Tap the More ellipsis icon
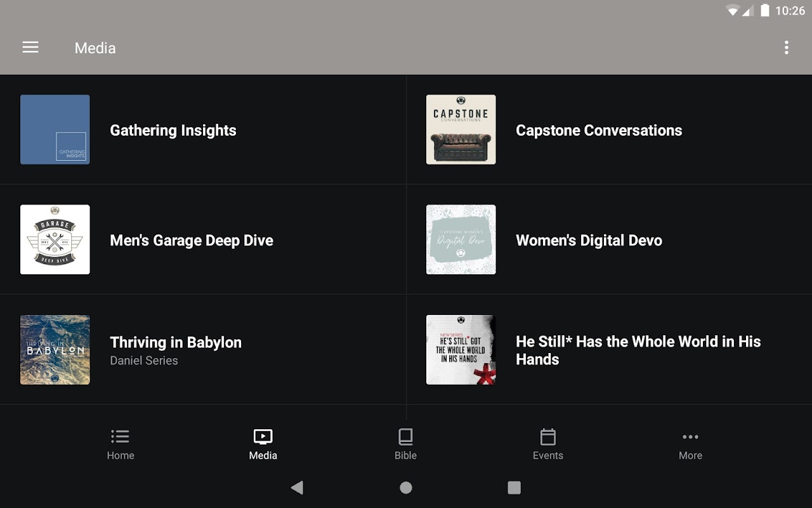This screenshot has height=508, width=812. [690, 437]
